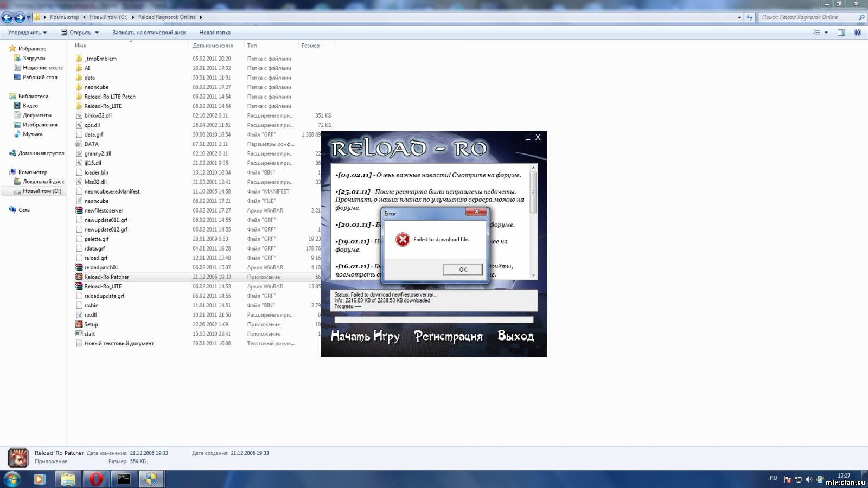Screen dimensions: 868x488
Task: Select Сеть in the navigation pane
Action: click(24, 210)
